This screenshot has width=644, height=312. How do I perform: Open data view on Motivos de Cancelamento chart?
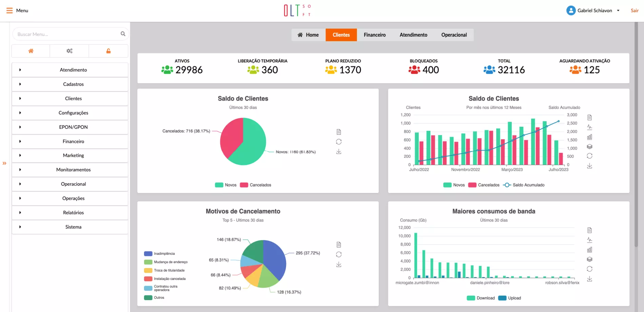(339, 245)
